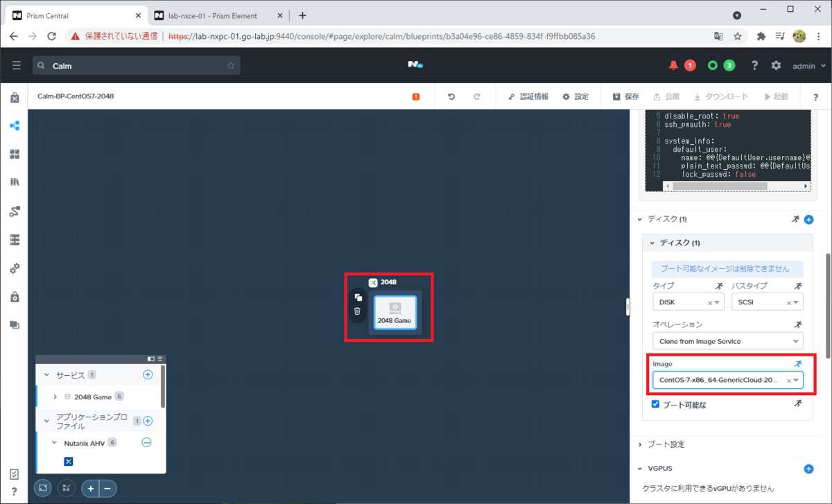Open the checklist icon at the sidebar bottom
Image resolution: width=832 pixels, height=504 pixels.
pos(15,475)
